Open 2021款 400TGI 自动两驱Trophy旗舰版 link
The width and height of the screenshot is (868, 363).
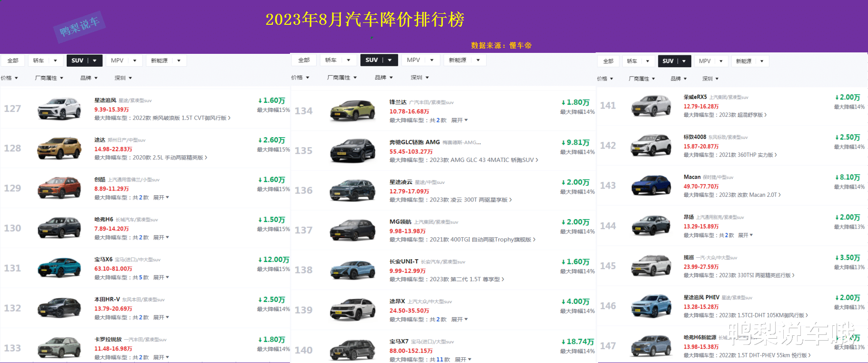(x=482, y=240)
